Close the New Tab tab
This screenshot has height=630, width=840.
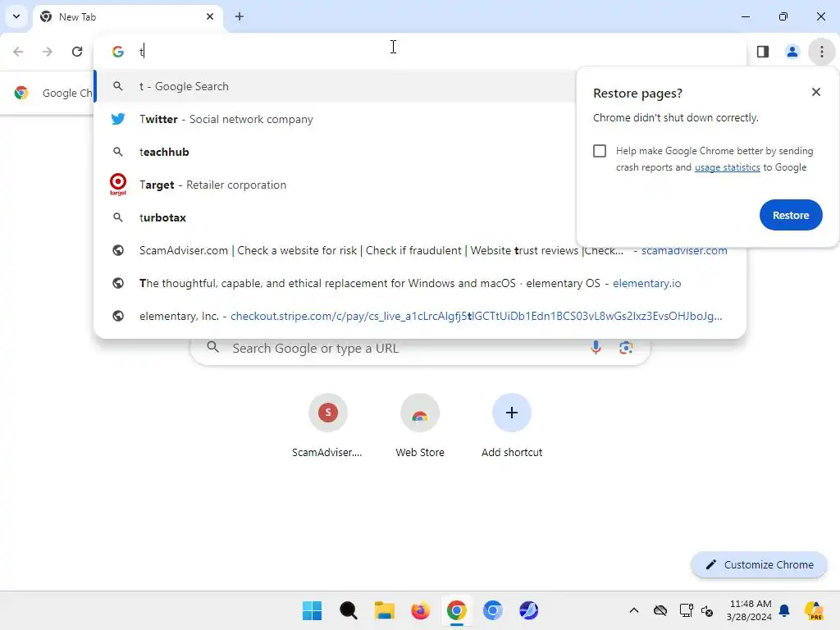(x=210, y=16)
